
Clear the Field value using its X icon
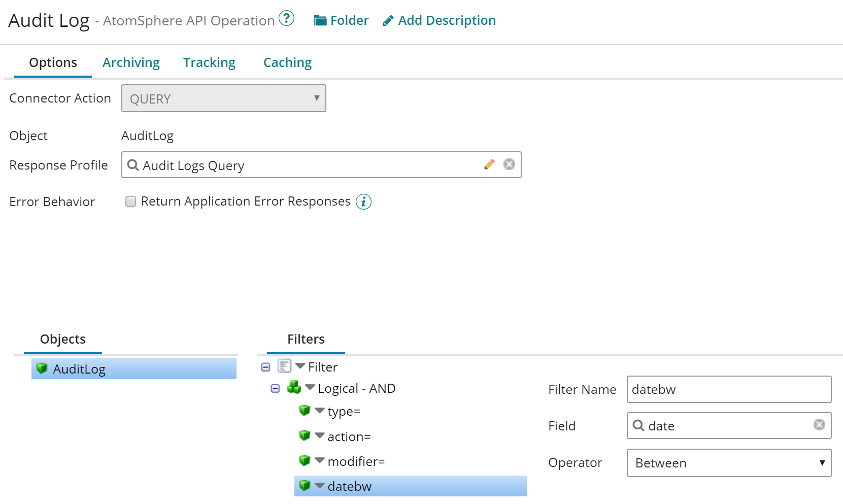point(819,425)
